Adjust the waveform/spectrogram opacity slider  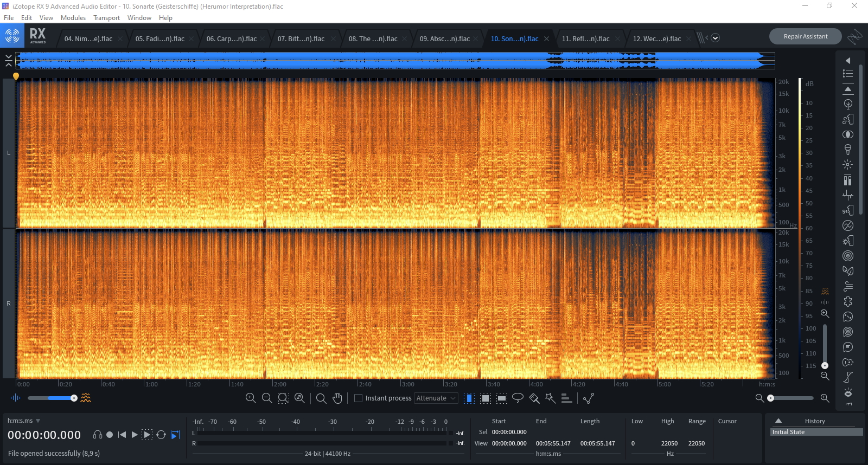point(73,398)
